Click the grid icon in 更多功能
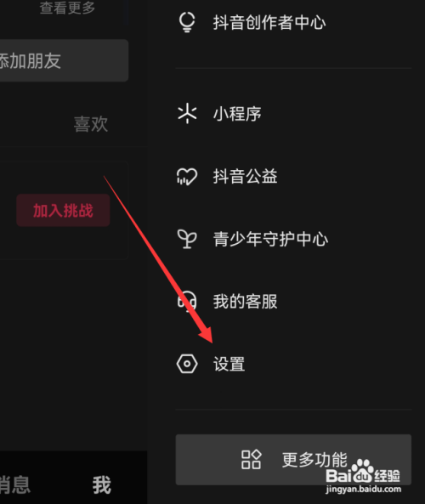 (x=251, y=459)
